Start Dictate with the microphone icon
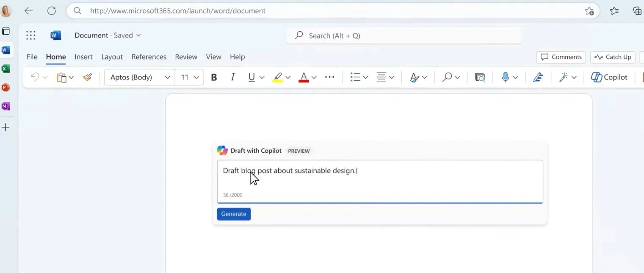This screenshot has width=644, height=273. coord(505,77)
